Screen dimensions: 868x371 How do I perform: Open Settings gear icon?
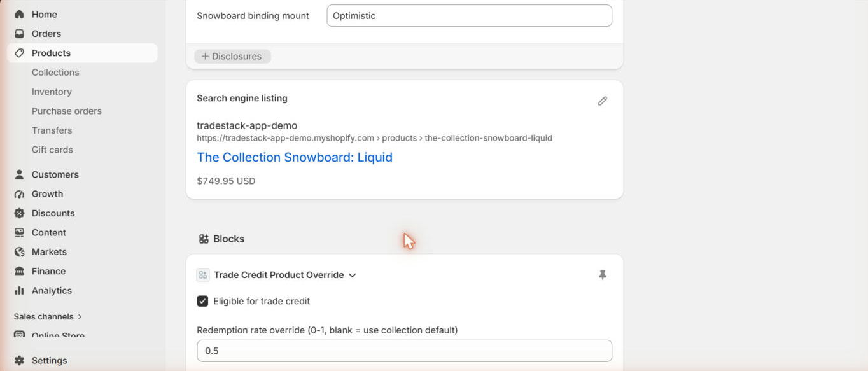tap(19, 360)
